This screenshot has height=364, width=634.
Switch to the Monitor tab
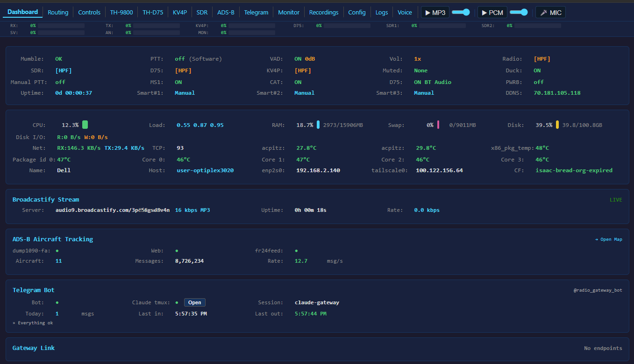coord(289,12)
